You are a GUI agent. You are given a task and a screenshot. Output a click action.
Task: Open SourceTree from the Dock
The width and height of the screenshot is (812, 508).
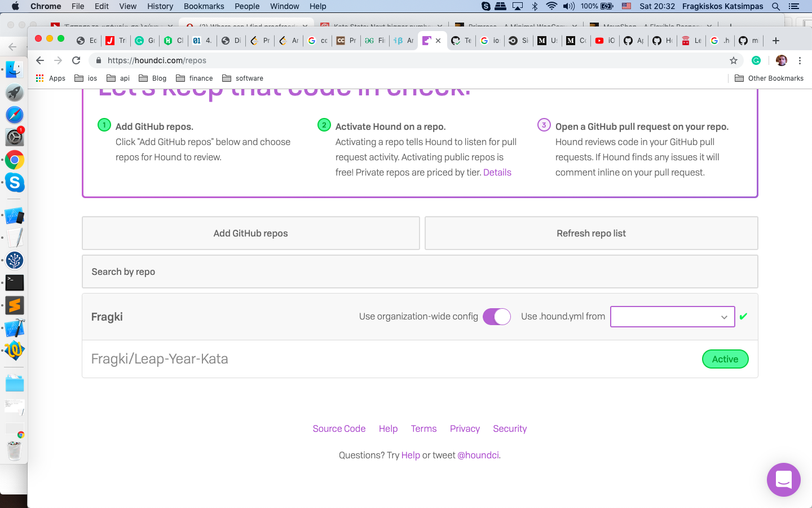click(x=15, y=260)
